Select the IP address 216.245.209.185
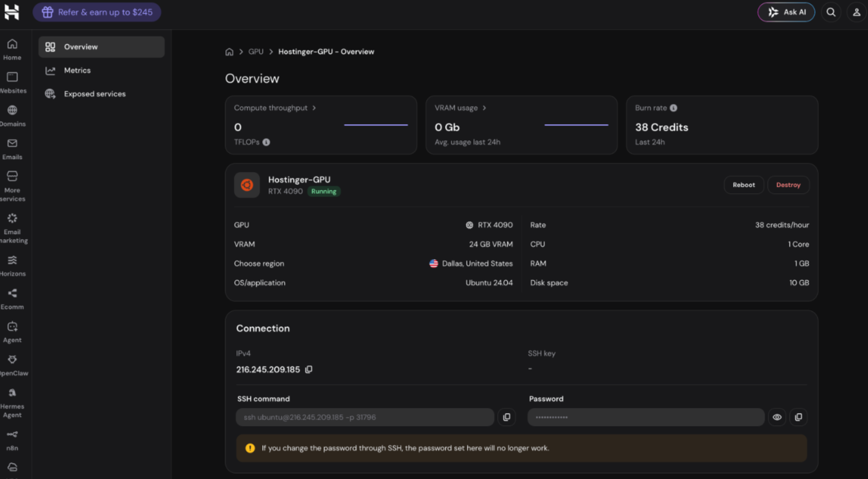The width and height of the screenshot is (868, 479). (x=268, y=370)
